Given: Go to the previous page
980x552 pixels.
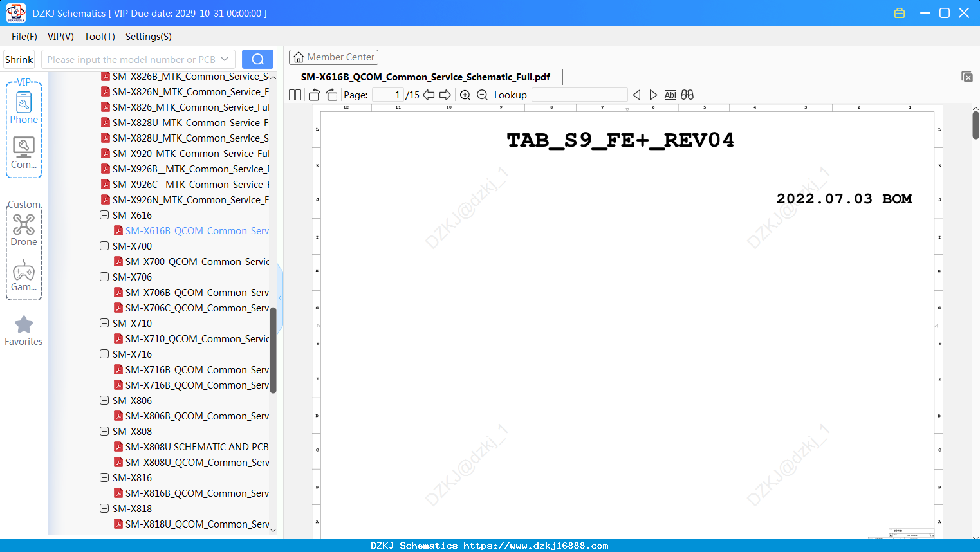Looking at the screenshot, I should click(429, 95).
